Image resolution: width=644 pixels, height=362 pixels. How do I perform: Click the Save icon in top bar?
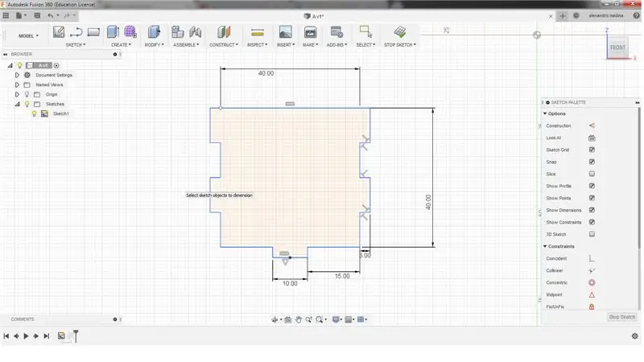[37, 15]
